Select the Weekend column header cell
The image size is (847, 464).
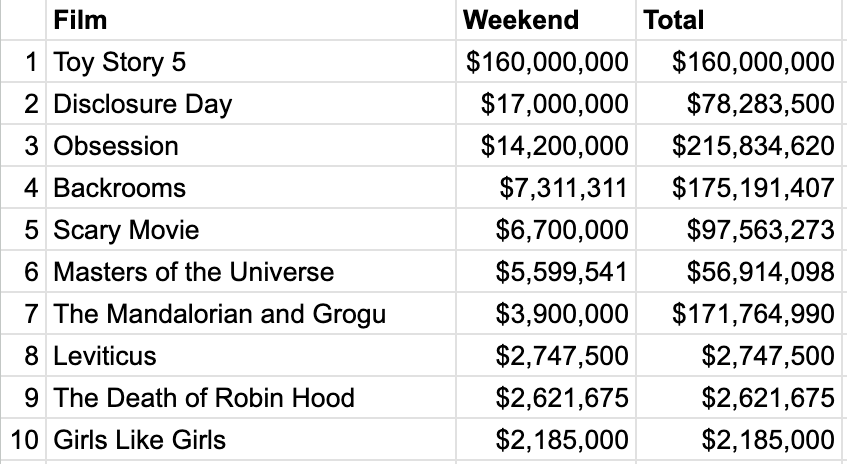coord(546,20)
